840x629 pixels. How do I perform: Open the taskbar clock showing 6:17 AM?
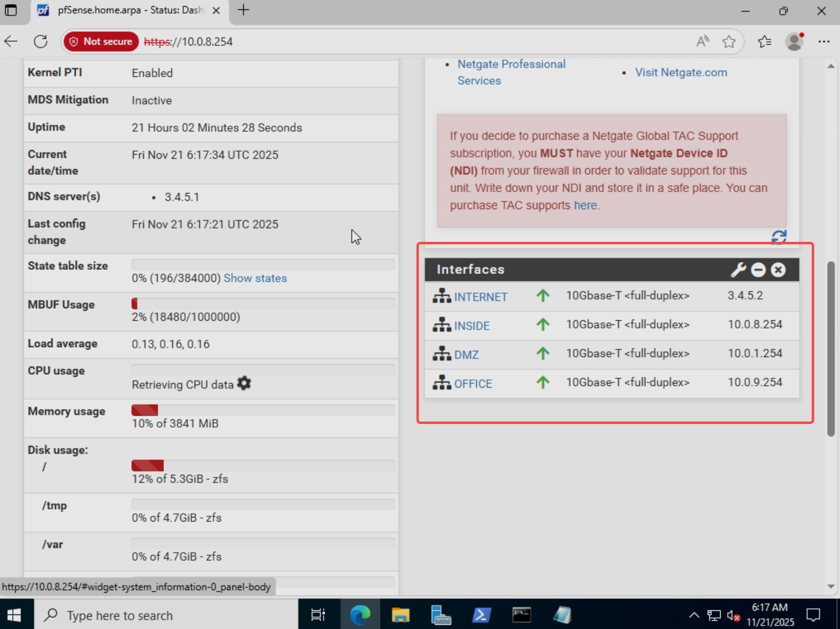coord(770,614)
